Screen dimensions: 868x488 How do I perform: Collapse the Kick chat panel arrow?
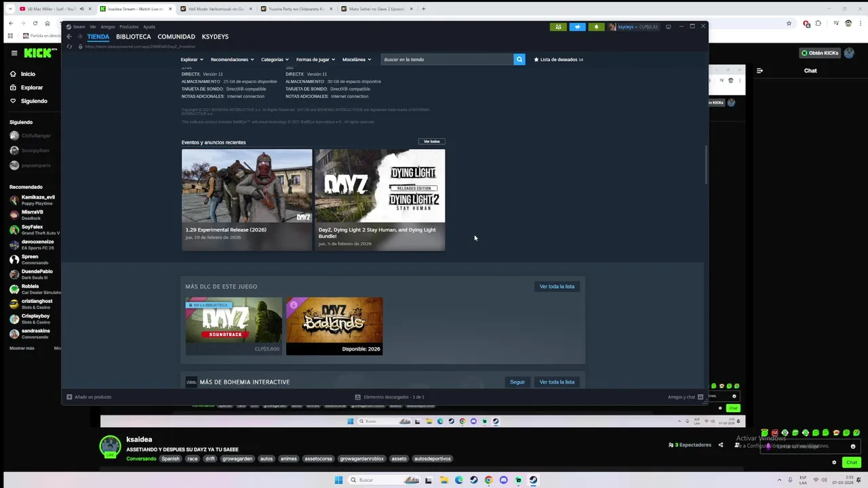pos(759,70)
